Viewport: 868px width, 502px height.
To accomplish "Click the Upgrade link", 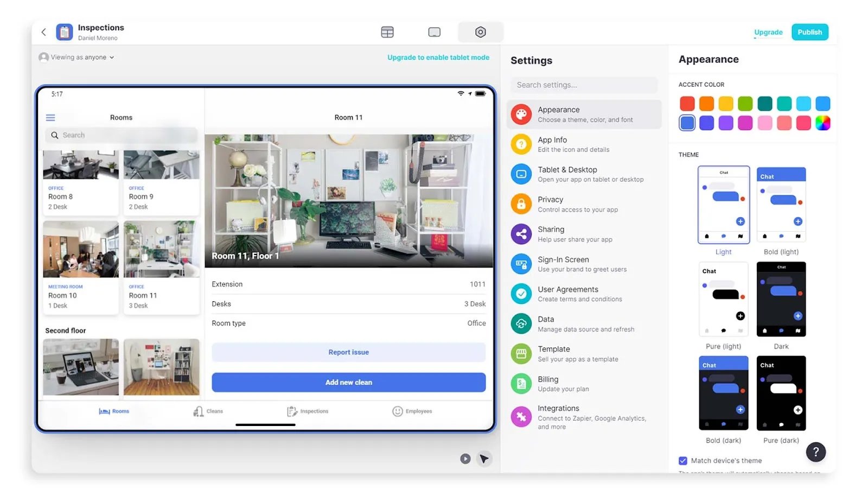I will coord(768,33).
